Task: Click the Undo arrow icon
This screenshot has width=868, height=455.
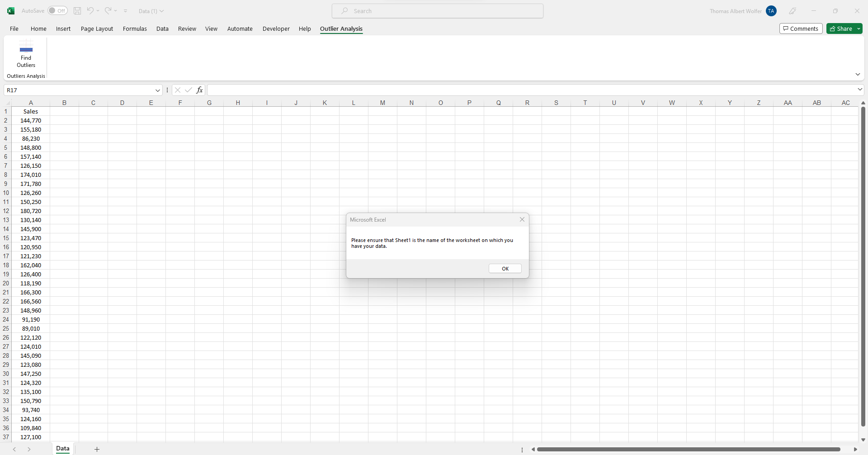Action: (x=90, y=11)
